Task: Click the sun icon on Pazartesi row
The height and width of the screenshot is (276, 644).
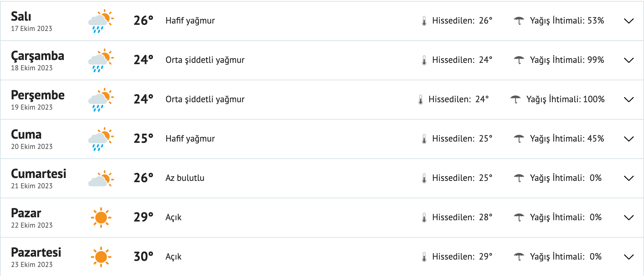Action: coord(101,257)
